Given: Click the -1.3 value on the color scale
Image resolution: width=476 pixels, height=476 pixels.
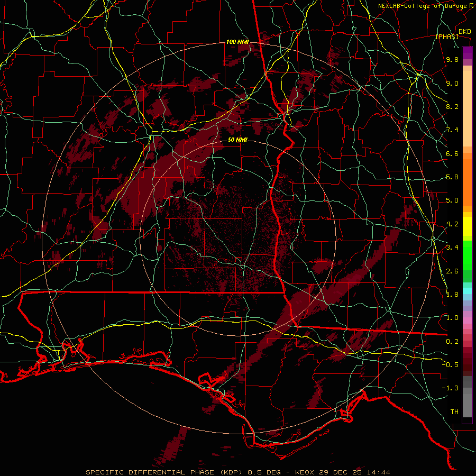Looking at the screenshot, I should [x=450, y=388].
